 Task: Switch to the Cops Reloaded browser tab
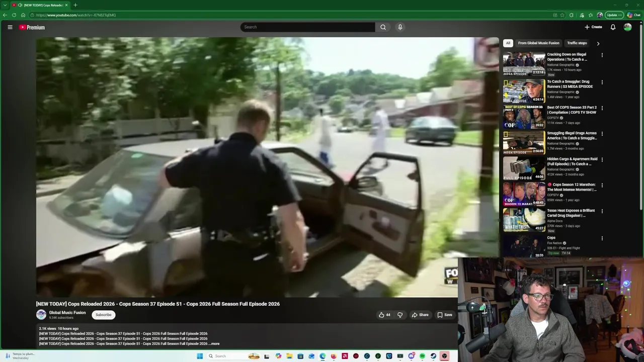click(x=40, y=5)
